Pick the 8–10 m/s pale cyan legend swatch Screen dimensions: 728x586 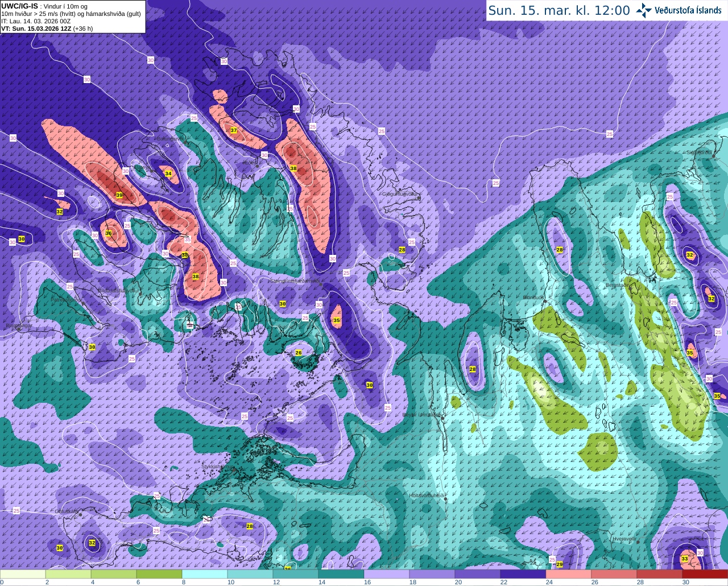pos(205,575)
